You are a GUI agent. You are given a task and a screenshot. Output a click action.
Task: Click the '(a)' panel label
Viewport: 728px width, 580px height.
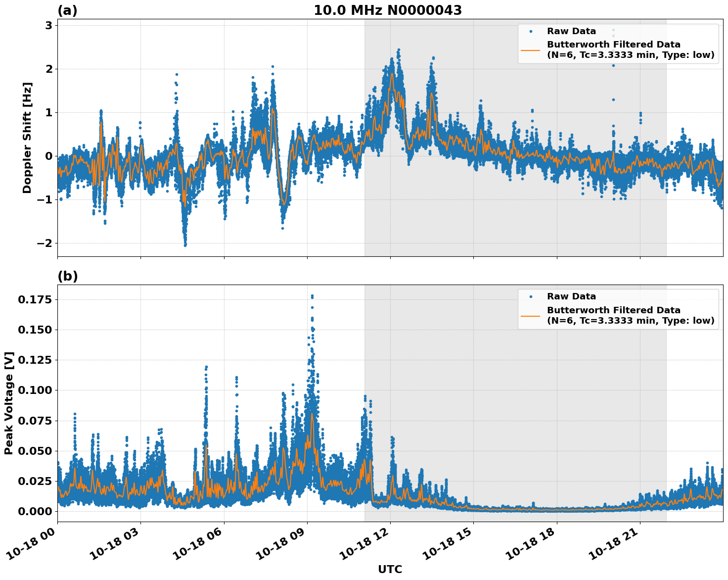click(x=67, y=10)
